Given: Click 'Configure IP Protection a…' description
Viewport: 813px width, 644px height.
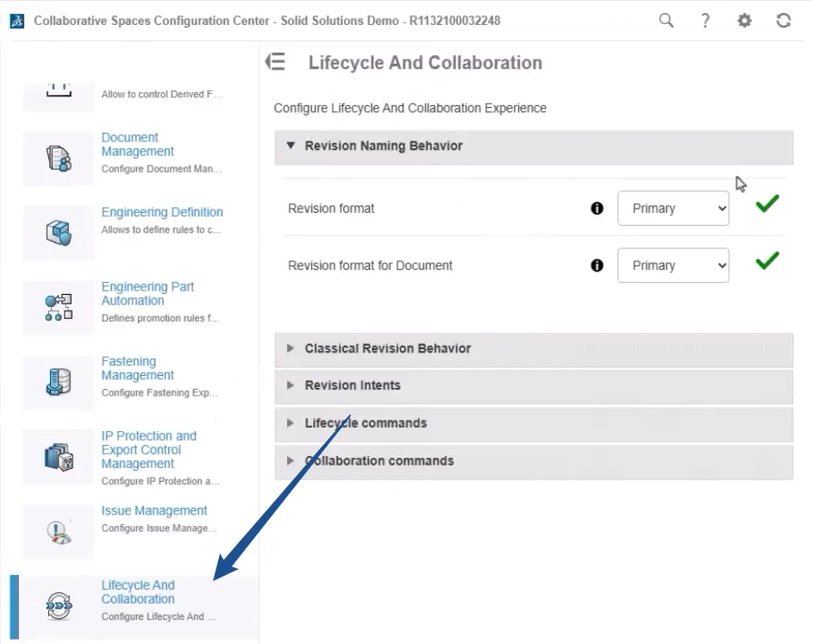Looking at the screenshot, I should click(x=160, y=482).
